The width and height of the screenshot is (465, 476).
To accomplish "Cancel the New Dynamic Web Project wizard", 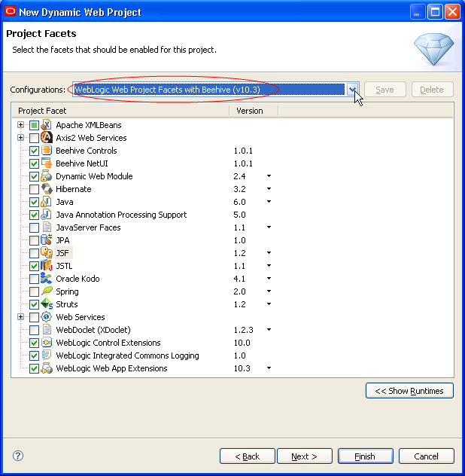I will (x=426, y=456).
